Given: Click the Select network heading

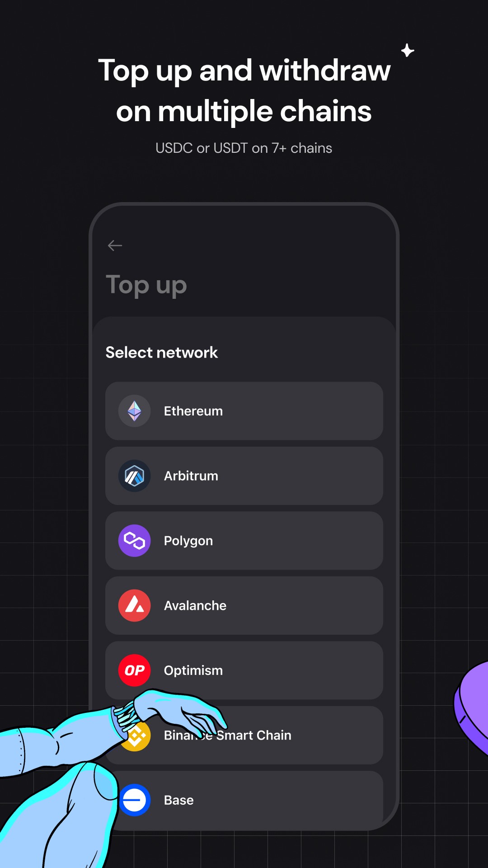Looking at the screenshot, I should 162,353.
